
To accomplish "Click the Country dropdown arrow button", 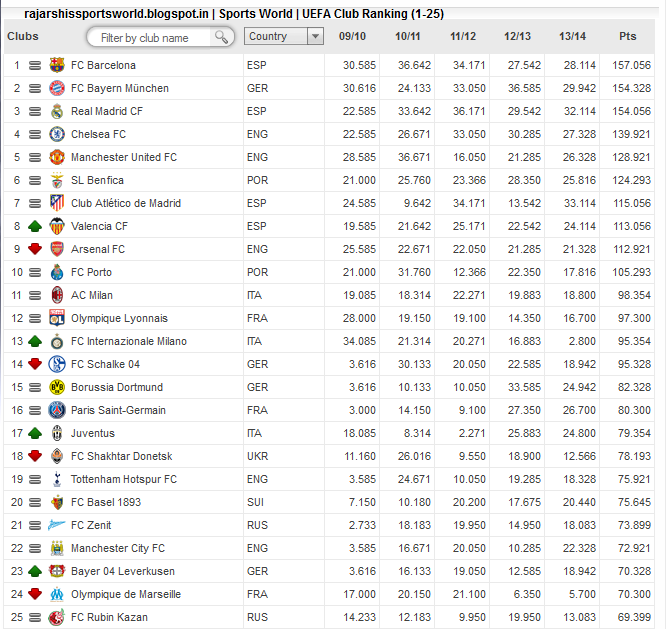I will point(315,36).
